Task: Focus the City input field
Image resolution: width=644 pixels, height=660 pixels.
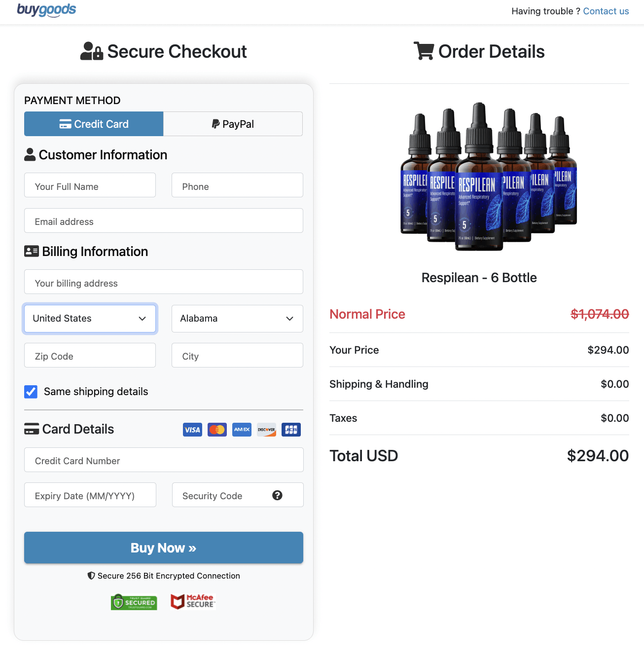Action: click(x=237, y=355)
